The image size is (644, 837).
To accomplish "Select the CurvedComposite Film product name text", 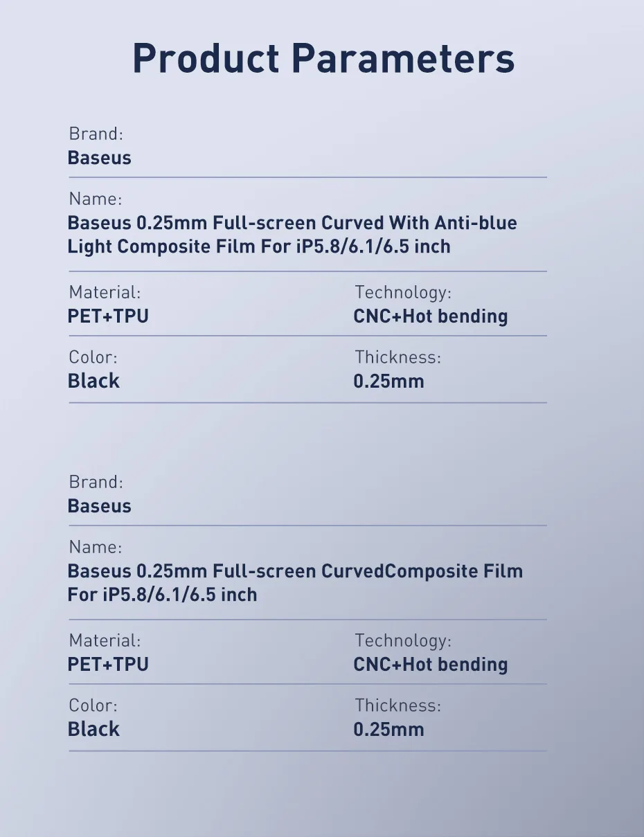I will coord(295,583).
